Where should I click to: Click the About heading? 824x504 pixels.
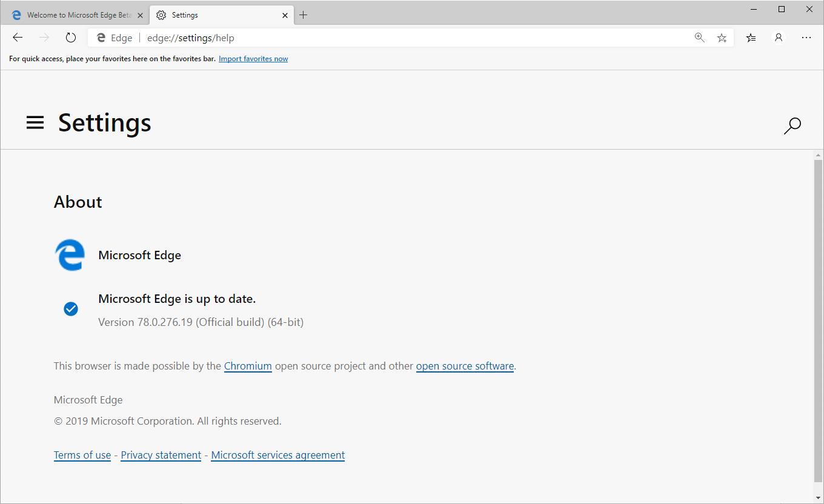coord(78,202)
